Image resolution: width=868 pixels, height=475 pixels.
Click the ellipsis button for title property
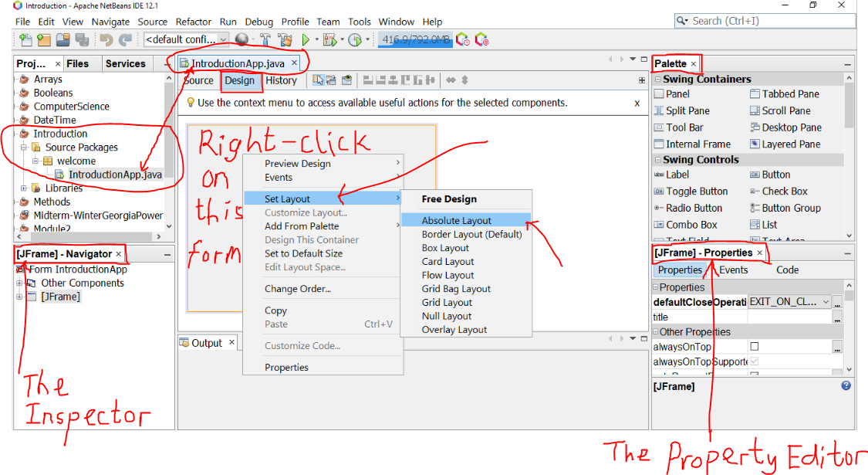[x=837, y=317]
